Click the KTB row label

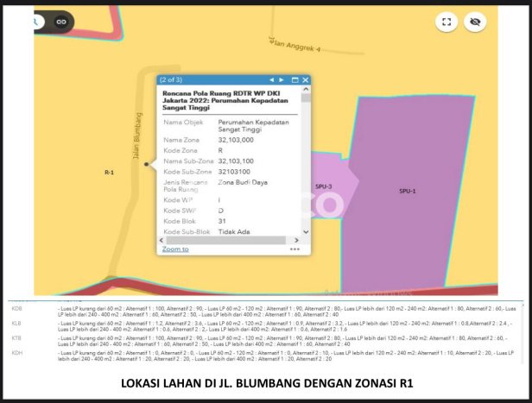[x=16, y=338]
